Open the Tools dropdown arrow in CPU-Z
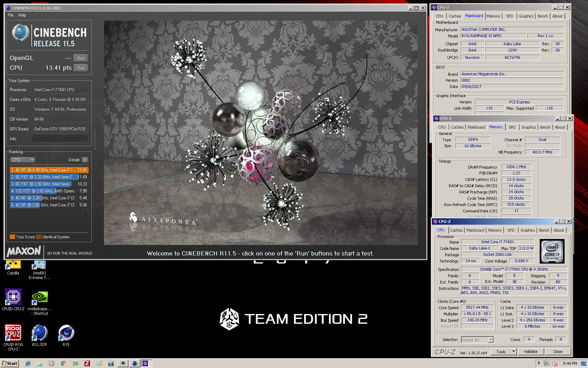Viewport: 588px width, 368px height. (x=514, y=352)
